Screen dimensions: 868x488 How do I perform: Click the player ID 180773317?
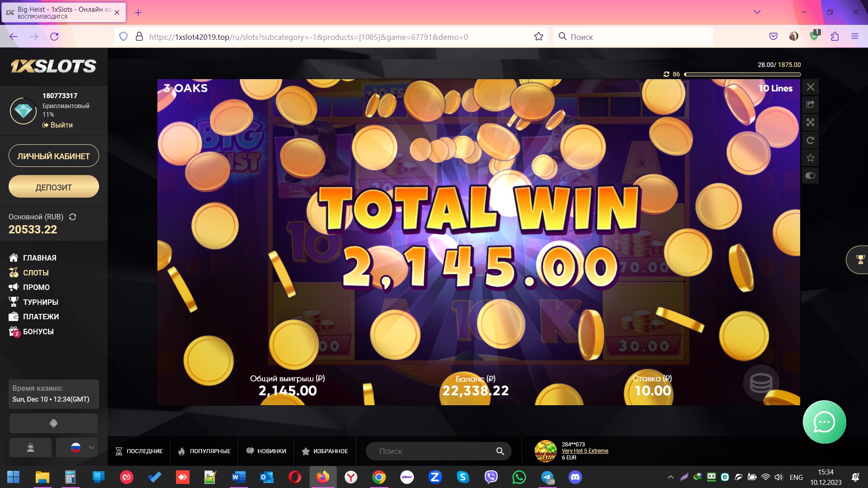click(60, 96)
